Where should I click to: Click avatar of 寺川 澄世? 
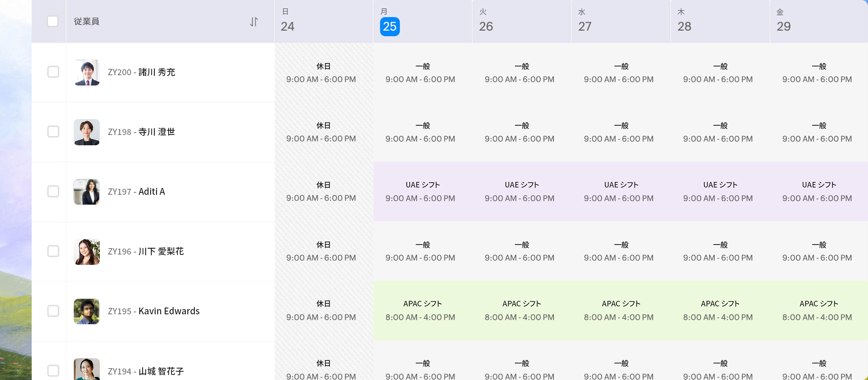[x=87, y=132]
